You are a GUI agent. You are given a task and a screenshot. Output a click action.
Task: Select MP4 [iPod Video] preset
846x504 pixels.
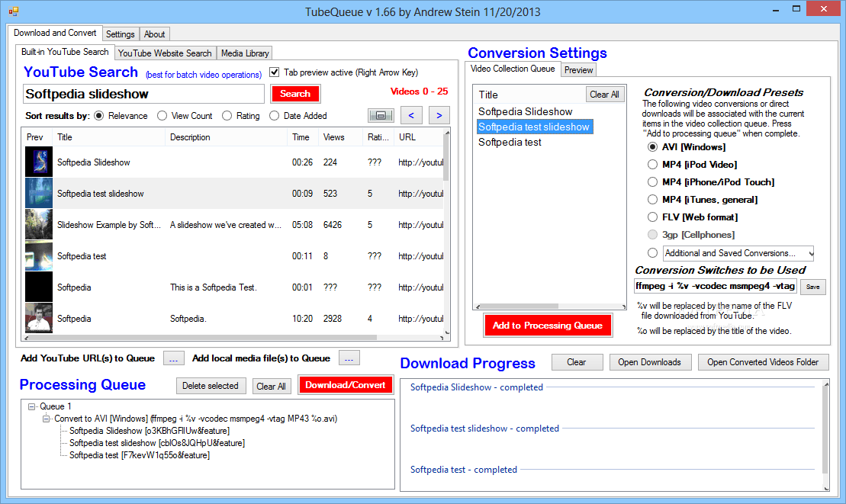[652, 165]
